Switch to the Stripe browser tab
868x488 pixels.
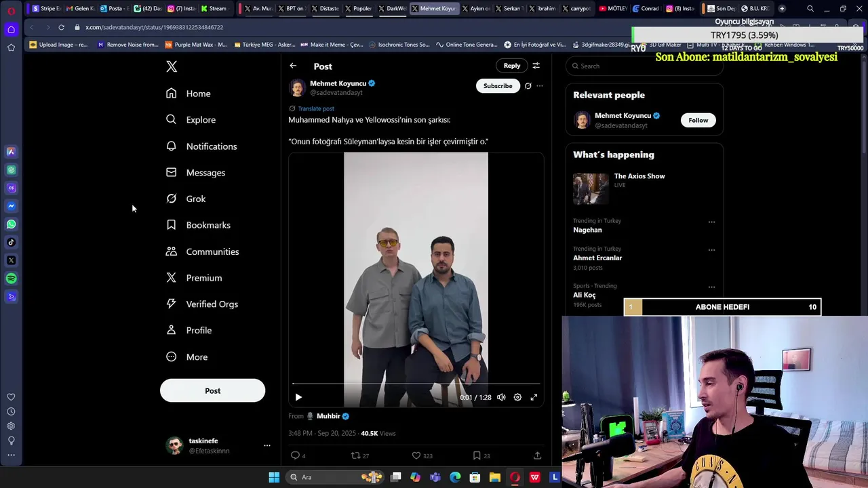tap(46, 9)
